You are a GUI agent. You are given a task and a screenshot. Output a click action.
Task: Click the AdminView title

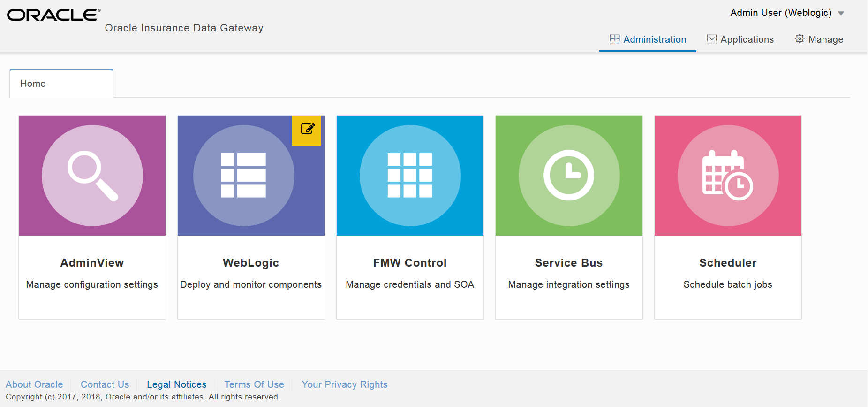pyautogui.click(x=92, y=263)
